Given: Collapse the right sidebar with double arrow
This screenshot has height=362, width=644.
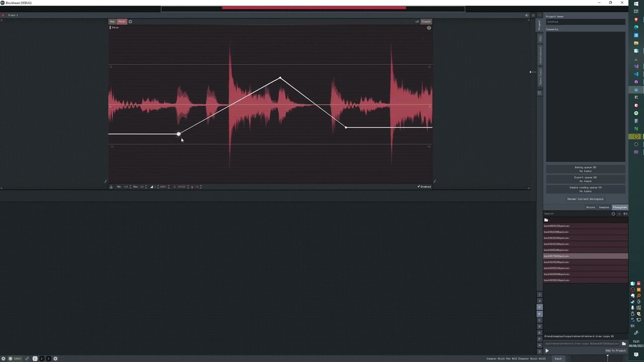Looking at the screenshot, I should [x=540, y=15].
